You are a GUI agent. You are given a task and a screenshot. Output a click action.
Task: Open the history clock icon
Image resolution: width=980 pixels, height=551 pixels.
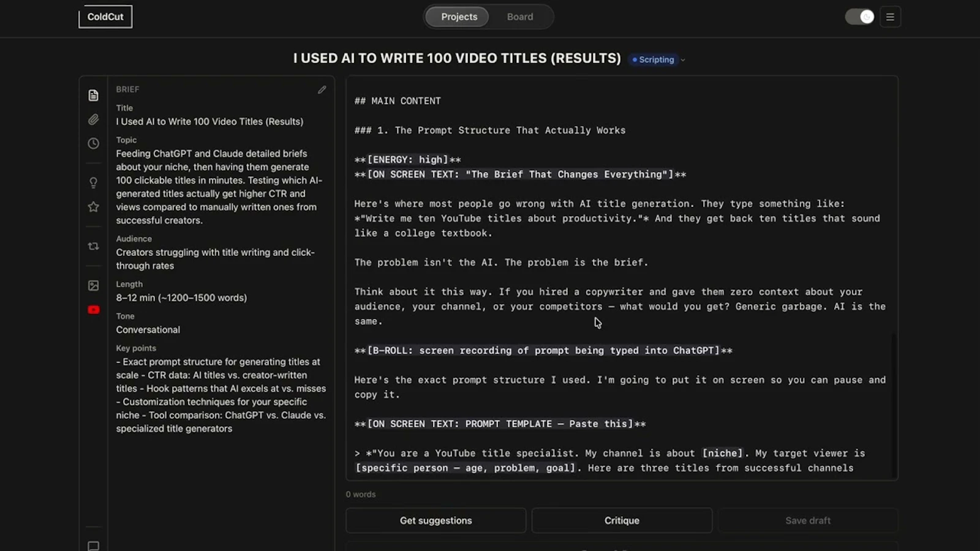tap(93, 143)
